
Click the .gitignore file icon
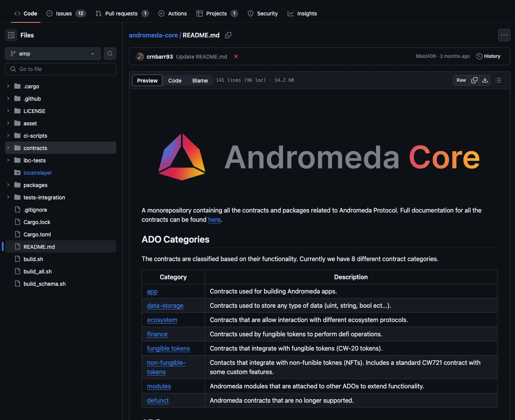coord(17,209)
